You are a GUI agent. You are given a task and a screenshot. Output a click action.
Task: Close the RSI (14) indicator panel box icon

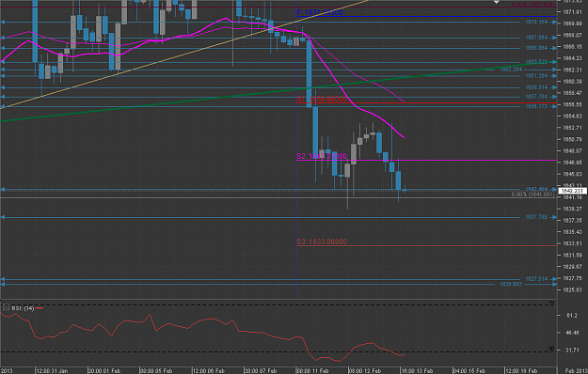point(6,307)
